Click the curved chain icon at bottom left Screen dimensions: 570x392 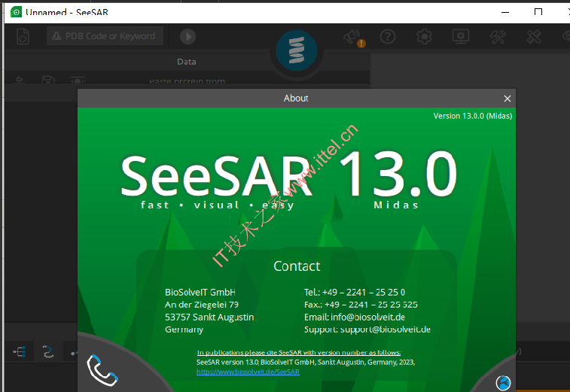(48, 351)
